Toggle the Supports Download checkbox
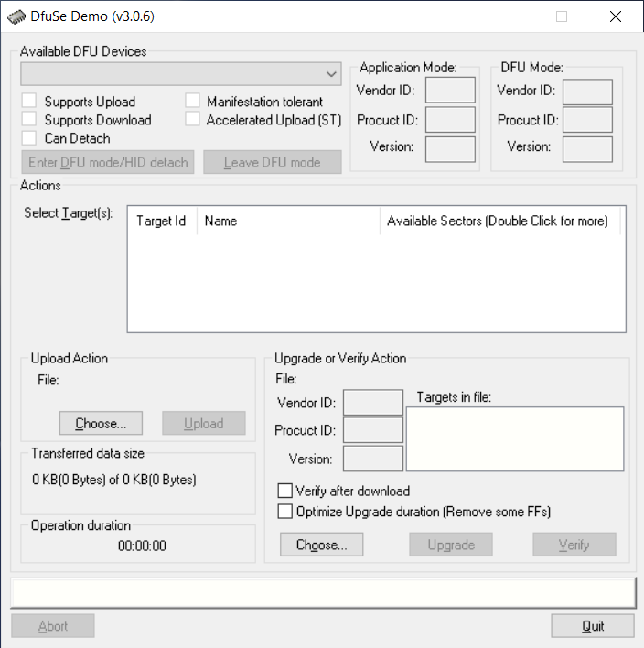This screenshot has width=644, height=648. click(x=30, y=120)
